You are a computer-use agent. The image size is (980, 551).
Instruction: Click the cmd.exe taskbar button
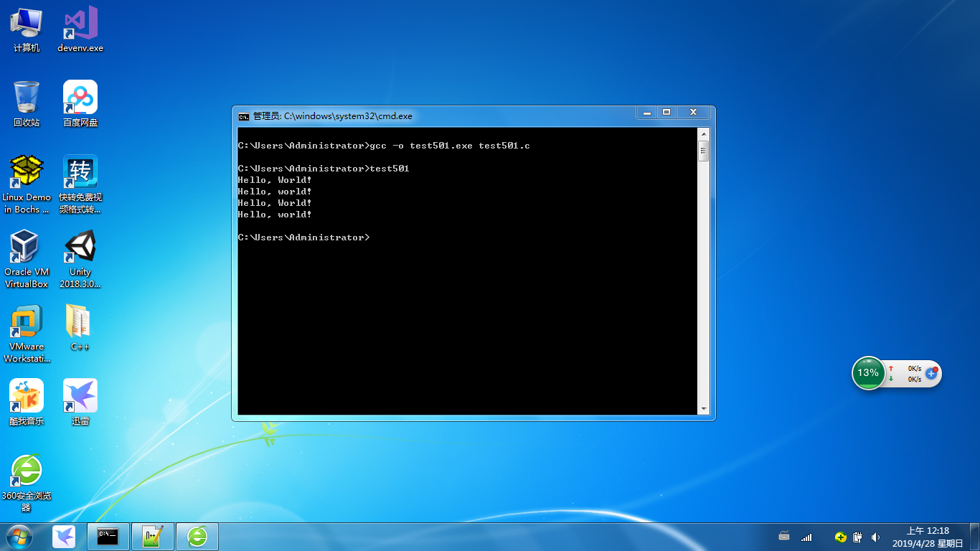[x=108, y=537]
